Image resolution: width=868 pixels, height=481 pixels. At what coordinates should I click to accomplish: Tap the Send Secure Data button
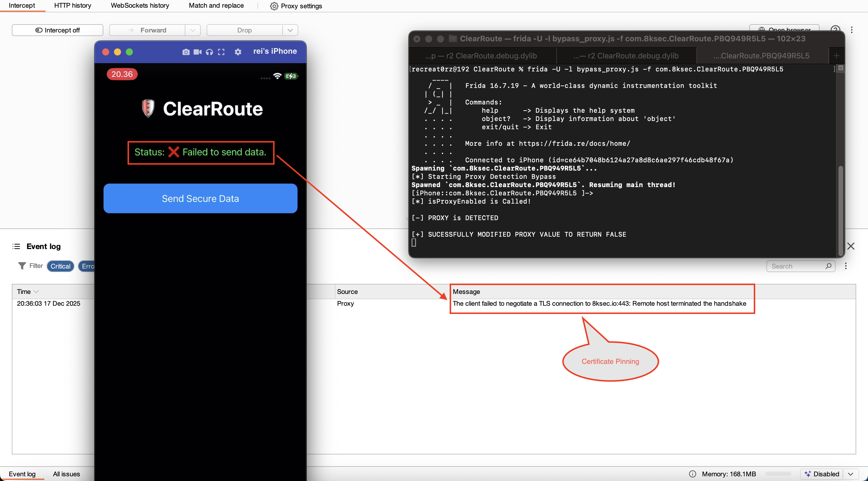[x=200, y=198]
